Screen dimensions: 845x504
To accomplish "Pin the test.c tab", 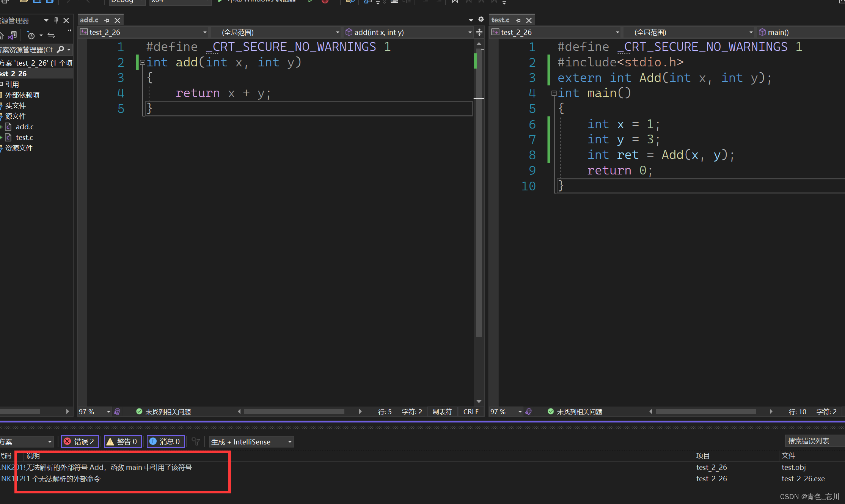I will (518, 20).
